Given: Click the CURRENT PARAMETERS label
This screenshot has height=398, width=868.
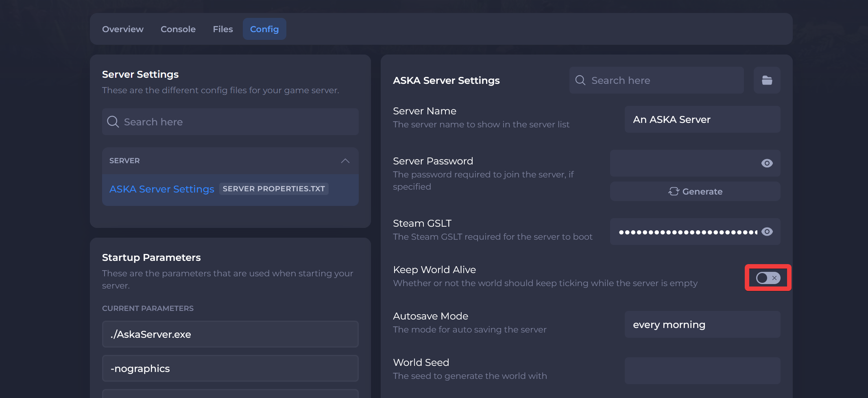Looking at the screenshot, I should [148, 308].
